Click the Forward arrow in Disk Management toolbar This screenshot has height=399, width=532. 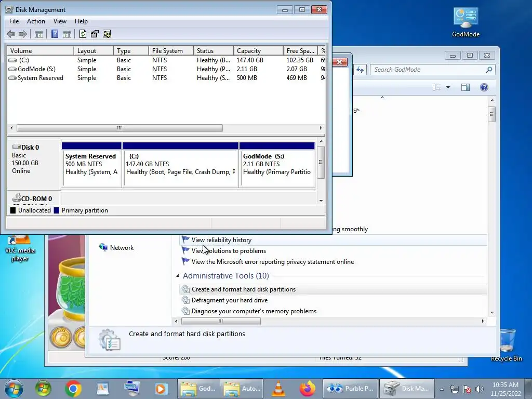(x=23, y=34)
